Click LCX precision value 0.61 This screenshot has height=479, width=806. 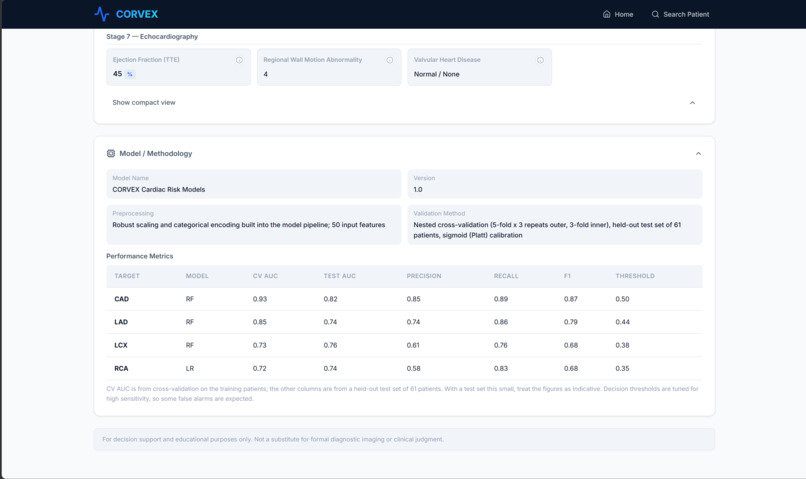(x=413, y=345)
